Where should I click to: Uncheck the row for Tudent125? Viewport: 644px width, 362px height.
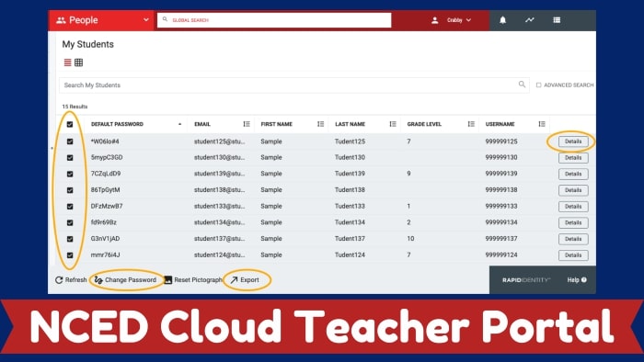click(x=70, y=141)
